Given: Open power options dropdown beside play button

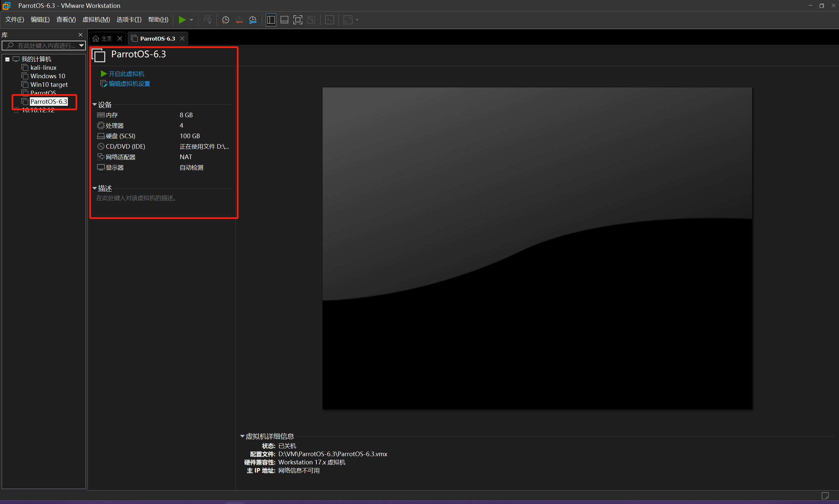Looking at the screenshot, I should pos(191,20).
